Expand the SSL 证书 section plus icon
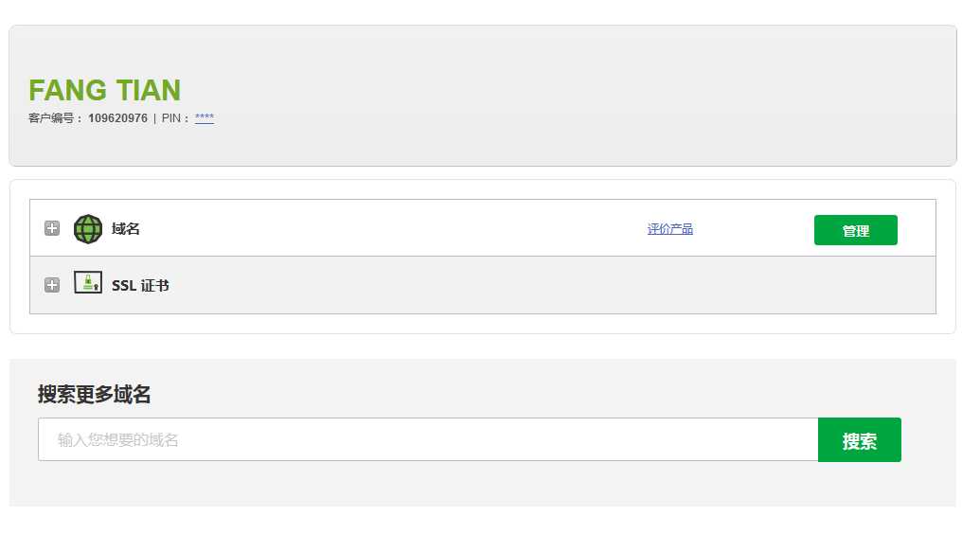The width and height of the screenshot is (980, 534). coord(52,285)
